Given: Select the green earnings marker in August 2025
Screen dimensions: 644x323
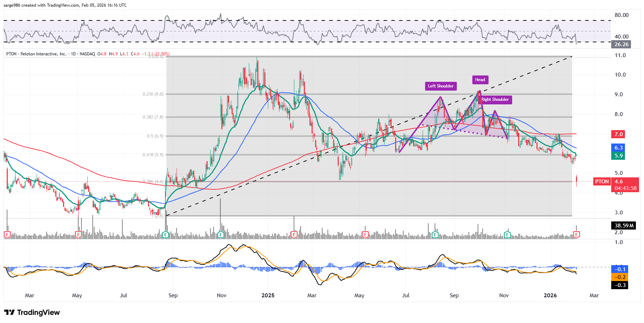Looking at the screenshot, I should click(x=435, y=234).
